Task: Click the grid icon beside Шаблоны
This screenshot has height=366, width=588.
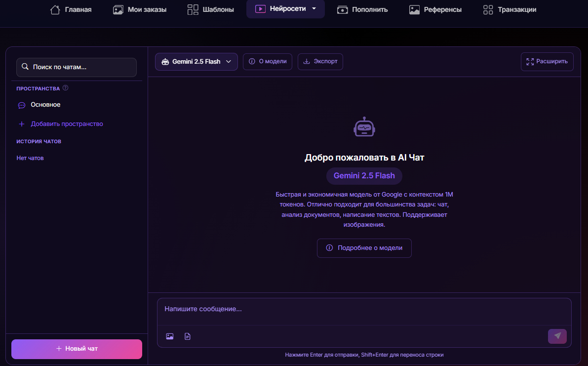Action: pyautogui.click(x=193, y=9)
